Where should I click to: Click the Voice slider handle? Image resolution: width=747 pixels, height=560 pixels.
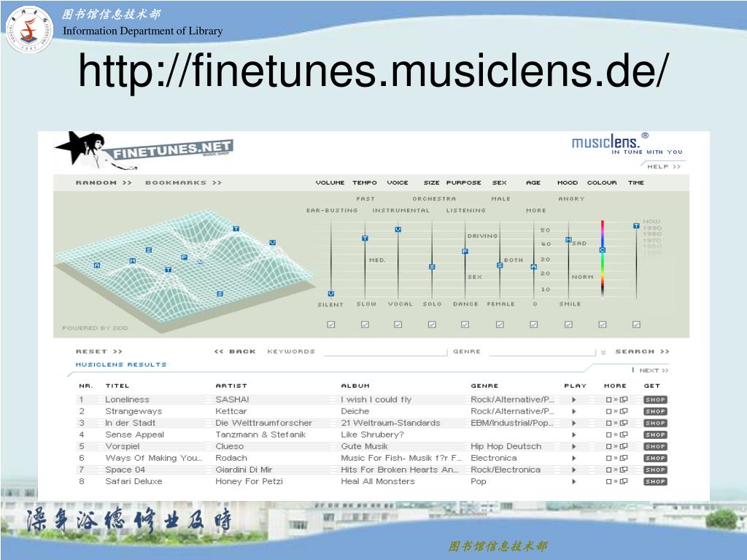point(398,230)
